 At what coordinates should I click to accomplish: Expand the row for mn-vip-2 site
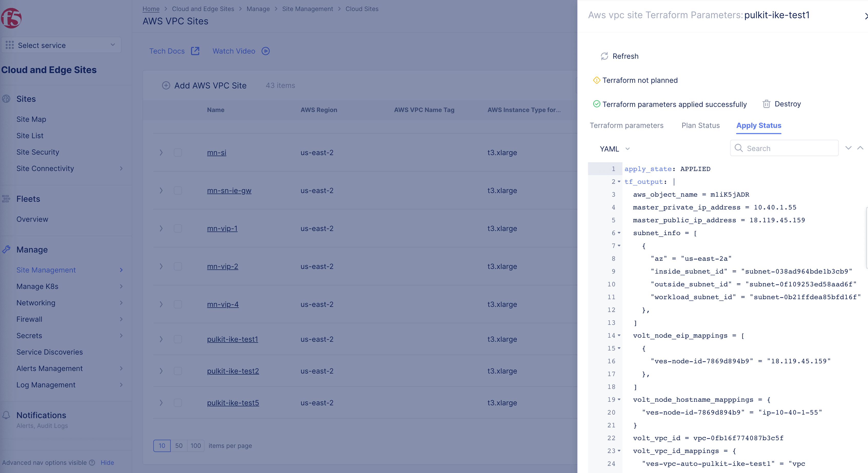(161, 266)
